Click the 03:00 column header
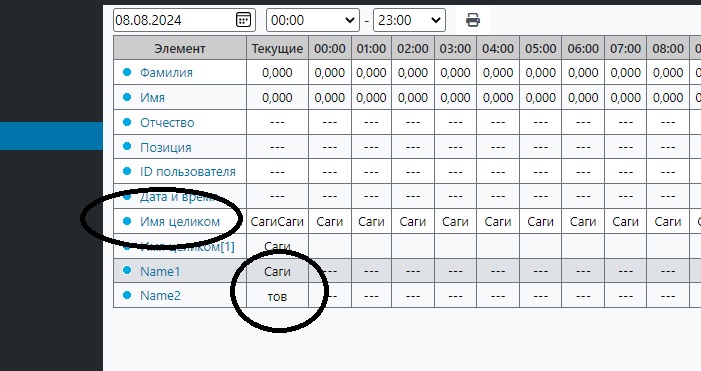 (x=455, y=48)
